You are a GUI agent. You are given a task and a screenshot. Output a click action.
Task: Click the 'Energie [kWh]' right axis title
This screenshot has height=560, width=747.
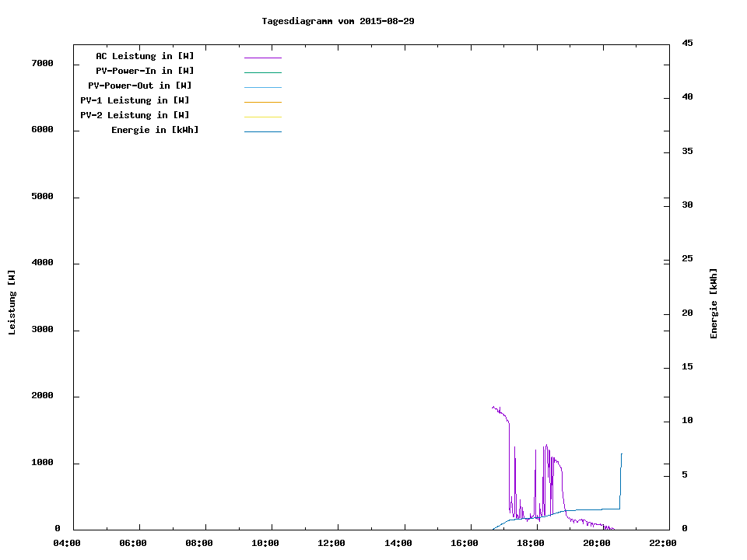click(714, 303)
